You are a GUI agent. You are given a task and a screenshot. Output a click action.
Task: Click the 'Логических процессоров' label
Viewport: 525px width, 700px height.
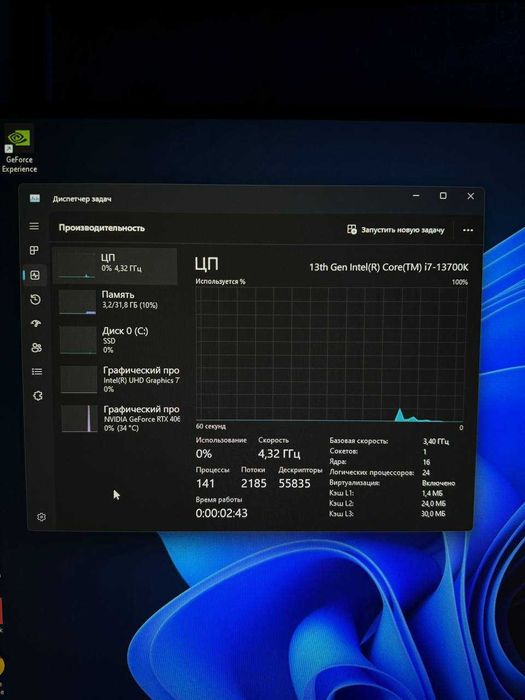(371, 472)
